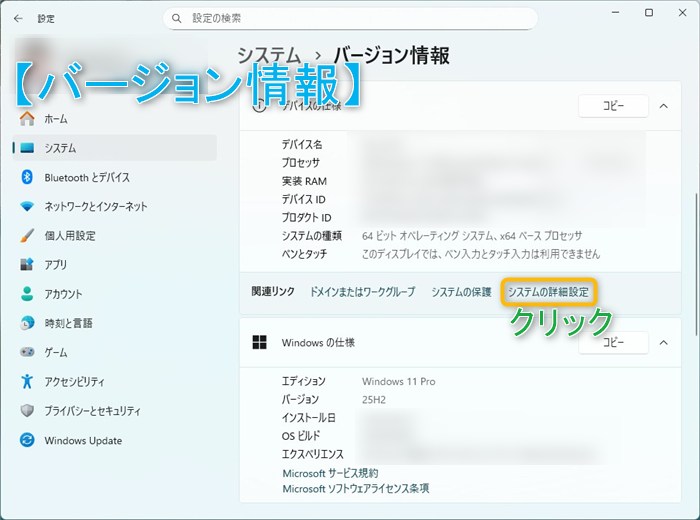Image resolution: width=700 pixels, height=520 pixels.
Task: Click the 時刻と言語 globe clock icon
Action: pos(27,323)
